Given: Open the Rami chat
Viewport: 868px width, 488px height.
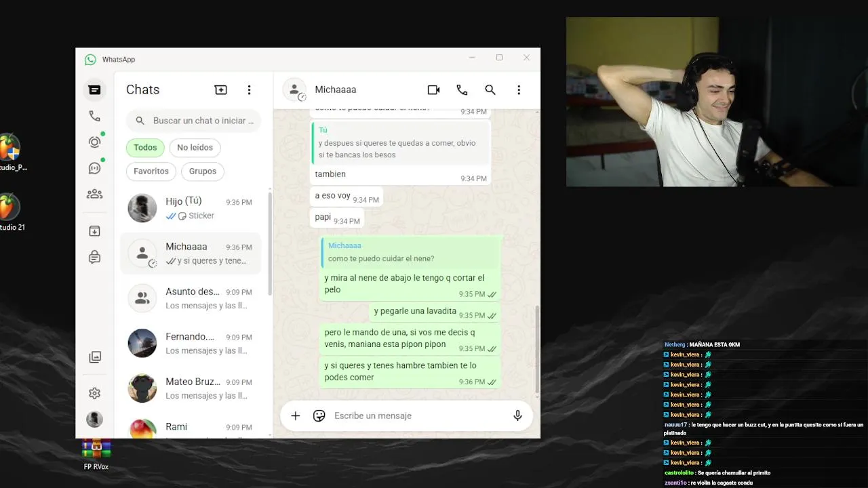Looking at the screenshot, I should (191, 428).
